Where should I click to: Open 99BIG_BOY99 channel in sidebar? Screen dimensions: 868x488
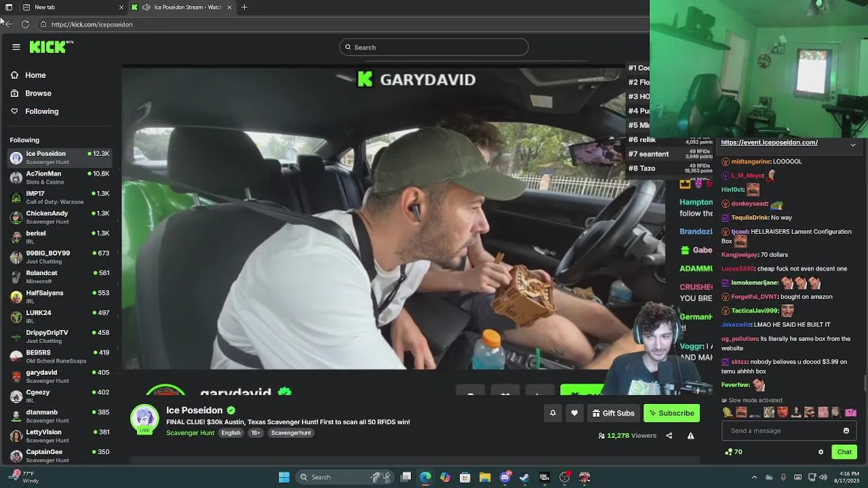[60, 257]
